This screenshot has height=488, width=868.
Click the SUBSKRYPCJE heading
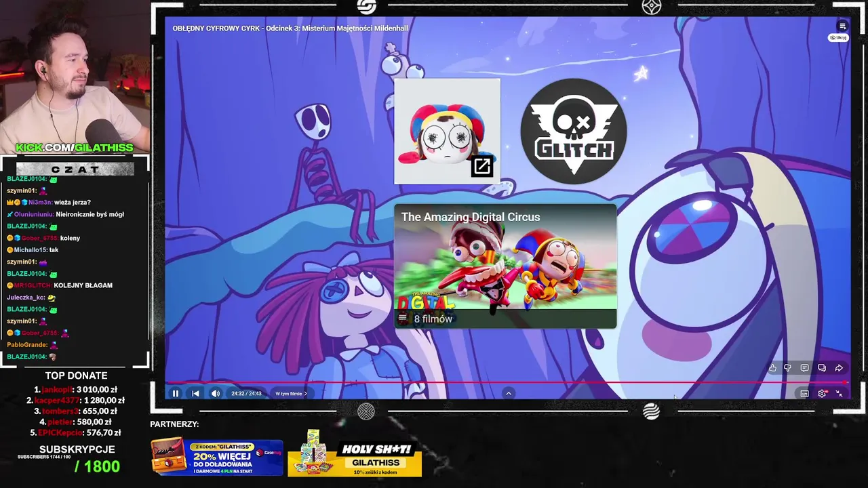(77, 449)
